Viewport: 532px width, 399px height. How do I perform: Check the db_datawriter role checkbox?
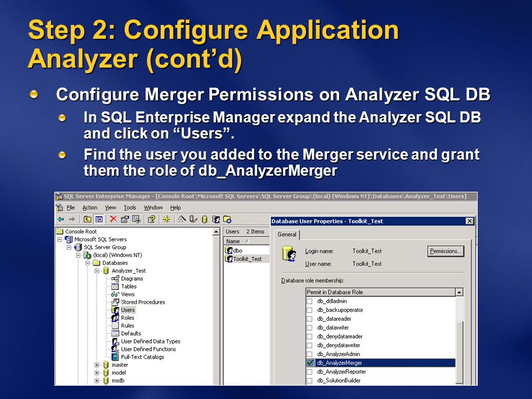(309, 328)
